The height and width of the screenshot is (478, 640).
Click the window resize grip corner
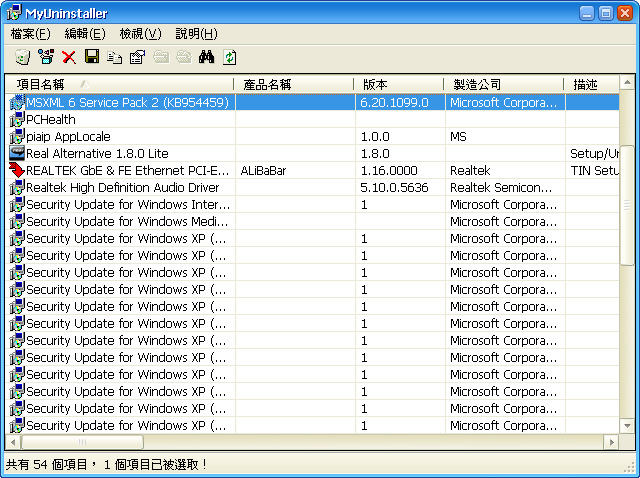[629, 467]
